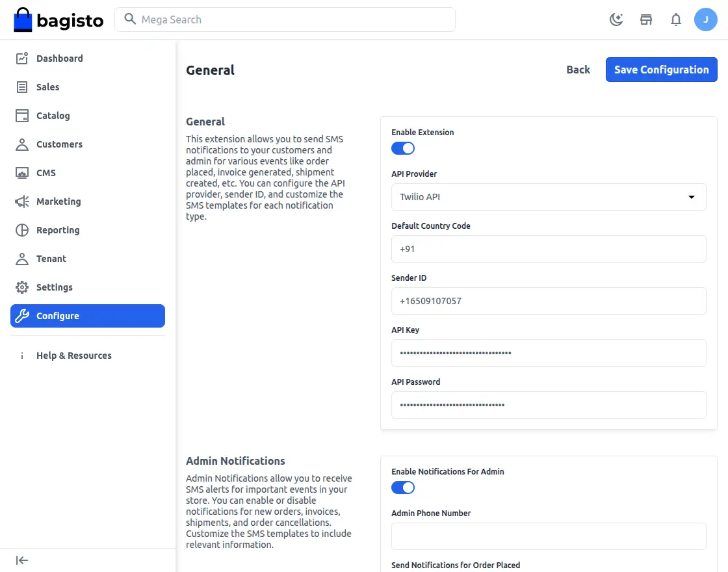The image size is (728, 572).
Task: Toggle dark mode moon icon
Action: point(616,19)
